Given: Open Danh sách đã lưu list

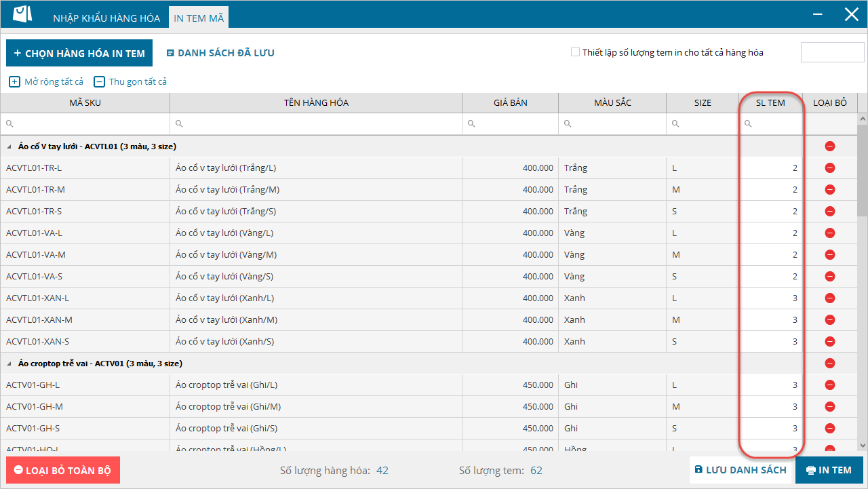Looking at the screenshot, I should [220, 53].
